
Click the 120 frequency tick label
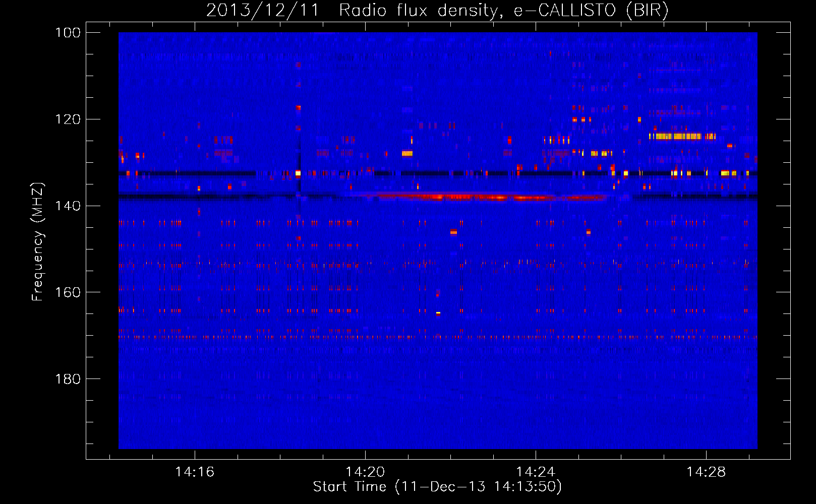(68, 119)
